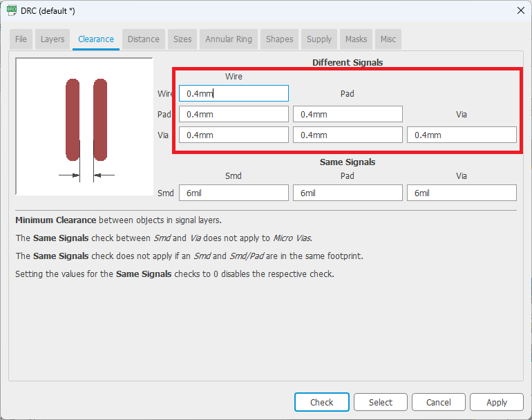Image resolution: width=532 pixels, height=420 pixels.
Task: Open the Supply tab
Action: pyautogui.click(x=319, y=39)
